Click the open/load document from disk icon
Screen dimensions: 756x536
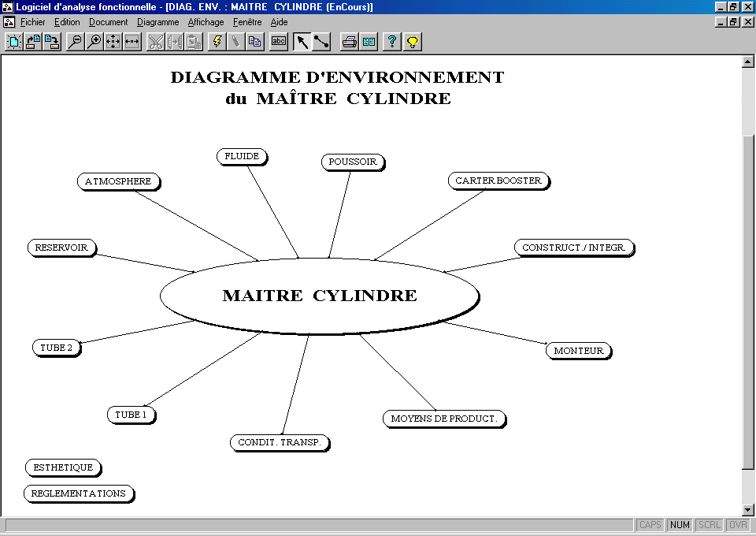(33, 42)
